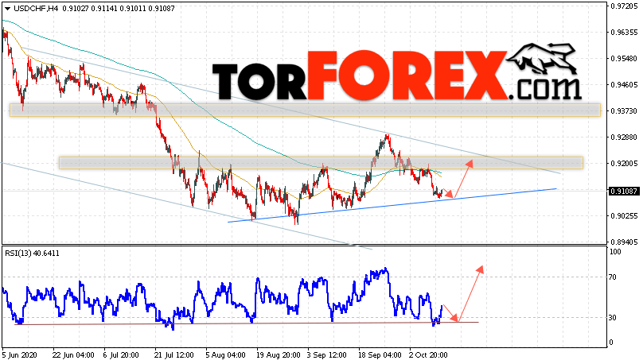The image size is (643, 364).
Task: Select the time axis label 6 Jul 20:00
Action: pos(121,354)
